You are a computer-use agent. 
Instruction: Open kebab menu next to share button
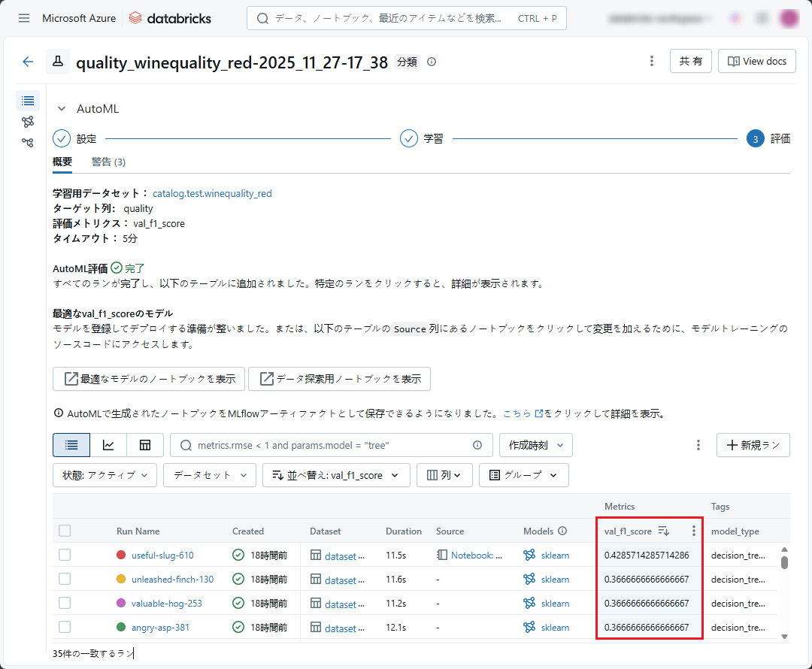651,62
